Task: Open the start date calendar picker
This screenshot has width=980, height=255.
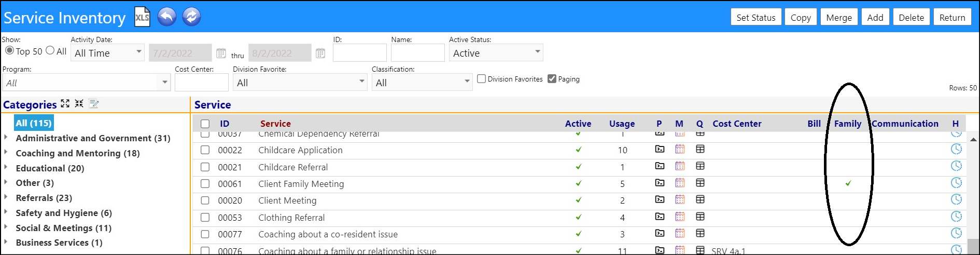Action: 221,53
